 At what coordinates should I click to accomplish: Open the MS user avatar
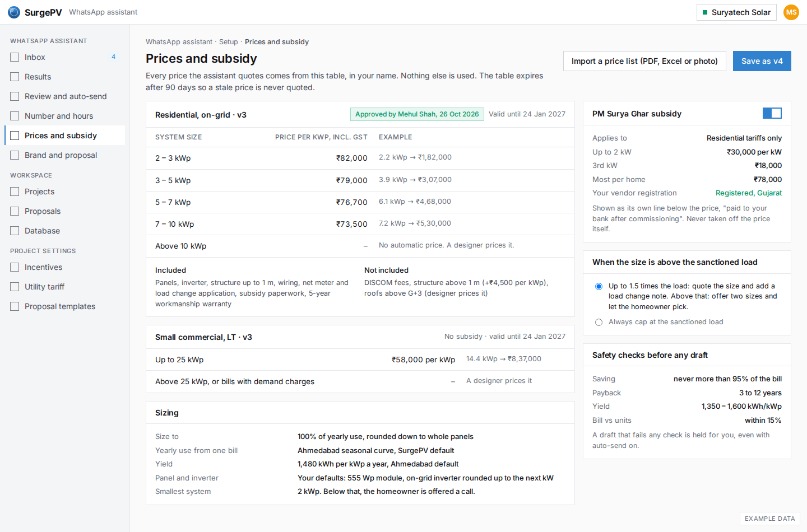[x=791, y=12]
